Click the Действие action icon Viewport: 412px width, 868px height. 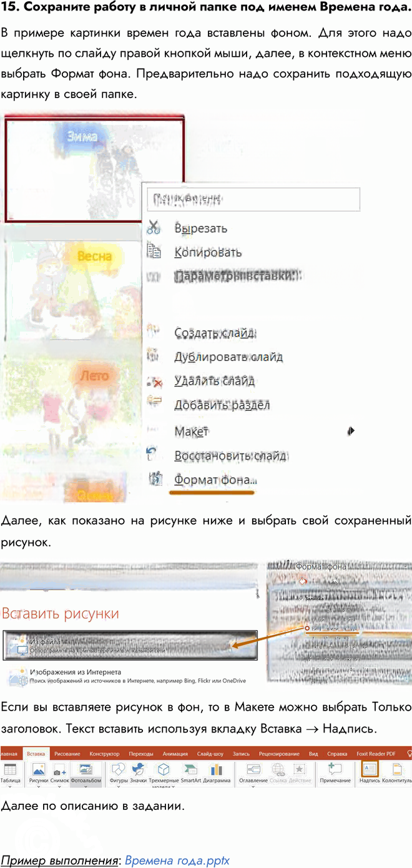(x=298, y=770)
